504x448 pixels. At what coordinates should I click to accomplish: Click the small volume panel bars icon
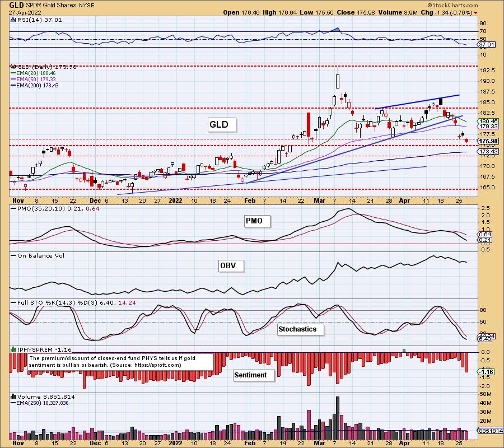(13, 396)
